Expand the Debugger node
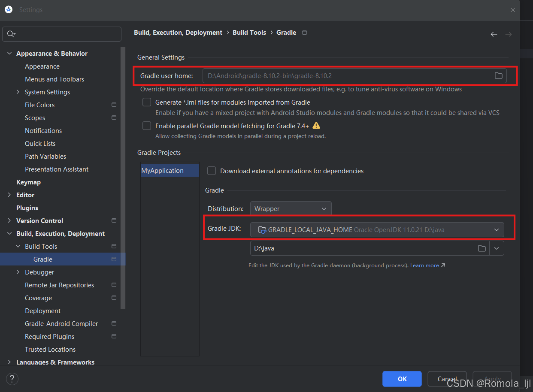This screenshot has width=533, height=392. click(x=18, y=272)
